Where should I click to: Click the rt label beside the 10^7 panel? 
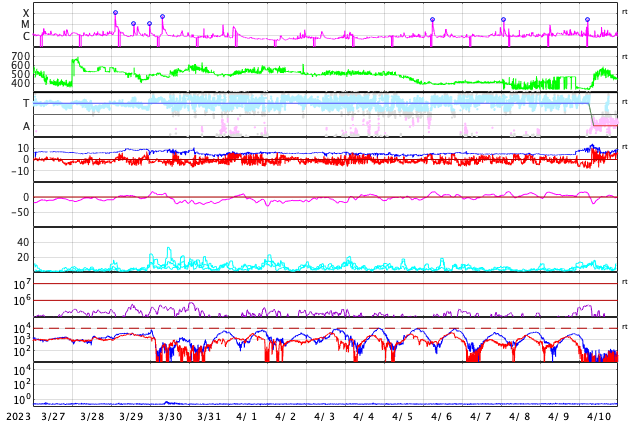click(625, 282)
